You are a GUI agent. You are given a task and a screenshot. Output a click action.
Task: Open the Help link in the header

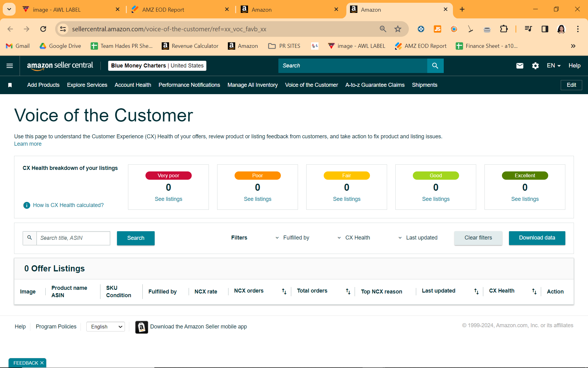pyautogui.click(x=575, y=66)
